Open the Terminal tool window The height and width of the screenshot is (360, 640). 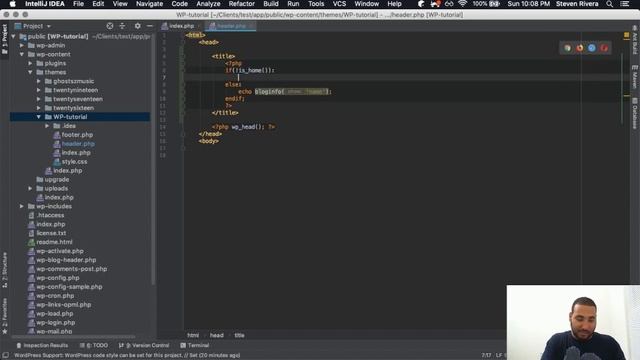pos(195,345)
